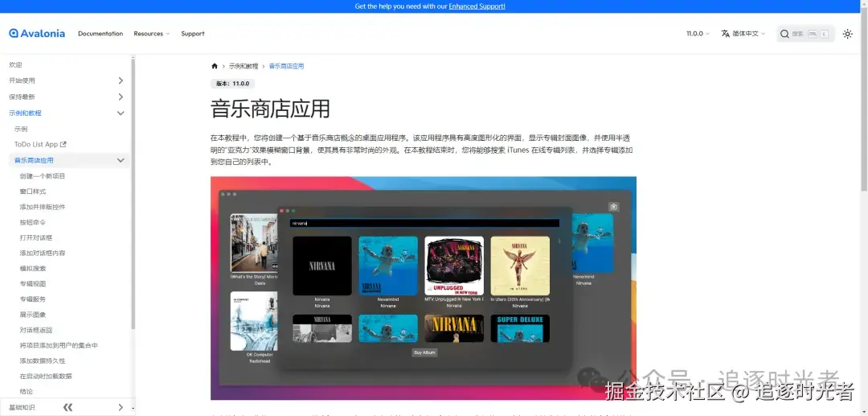Follow the Enhanced Support link

click(477, 6)
